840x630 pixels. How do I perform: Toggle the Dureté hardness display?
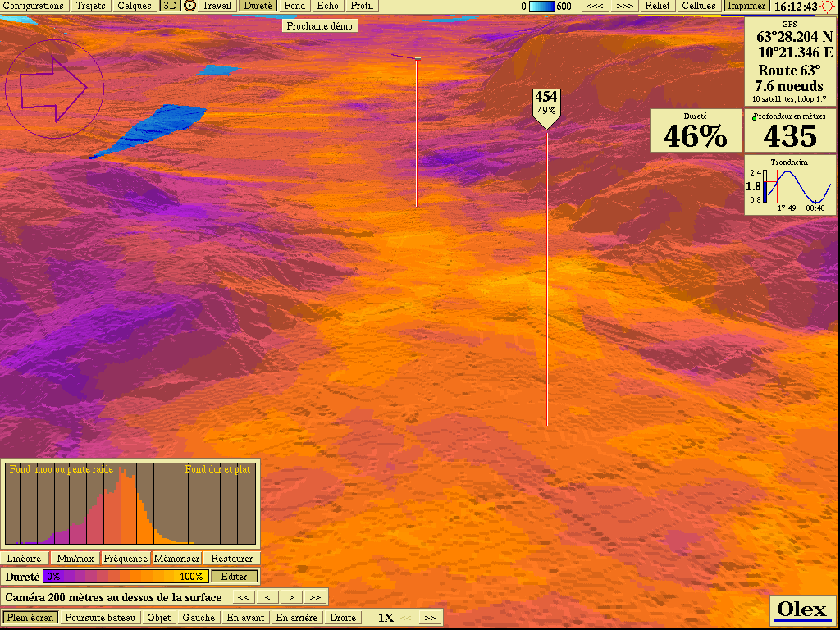[x=259, y=6]
